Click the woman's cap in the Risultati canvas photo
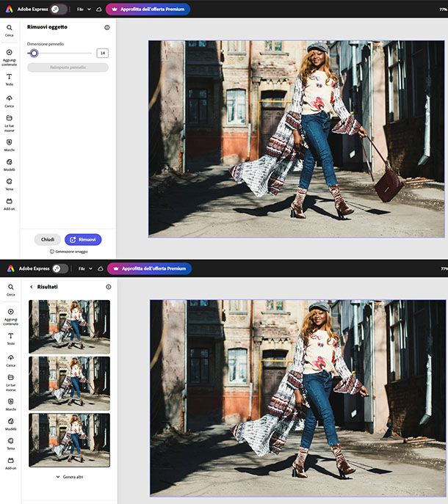Image resolution: width=448 pixels, height=504 pixels. pyautogui.click(x=319, y=307)
